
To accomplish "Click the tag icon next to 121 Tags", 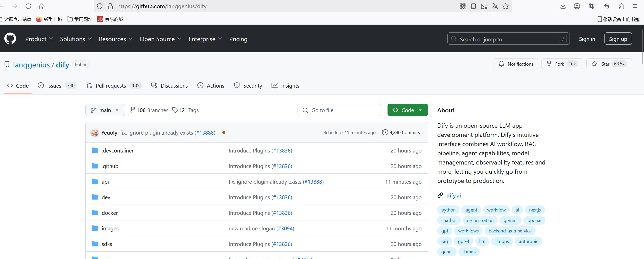I will point(175,110).
